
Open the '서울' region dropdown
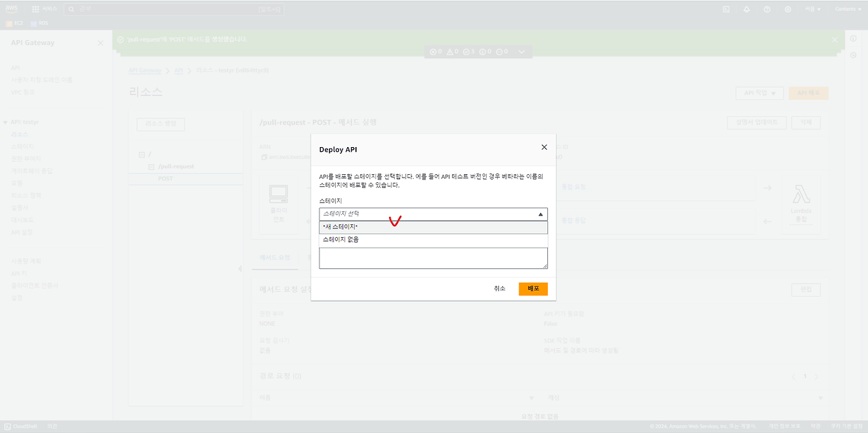click(x=812, y=9)
